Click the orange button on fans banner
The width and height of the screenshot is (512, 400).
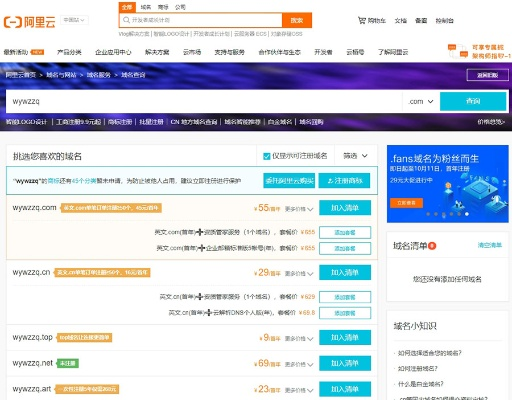406,203
